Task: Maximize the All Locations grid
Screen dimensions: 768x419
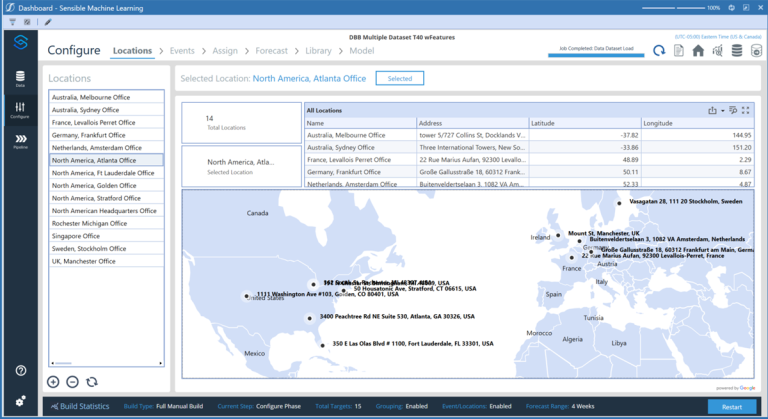Action: [745, 110]
